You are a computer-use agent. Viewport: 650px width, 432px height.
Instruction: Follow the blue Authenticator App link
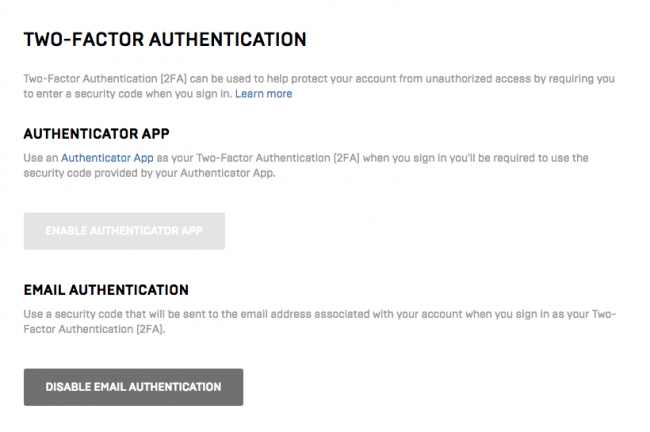tap(107, 158)
